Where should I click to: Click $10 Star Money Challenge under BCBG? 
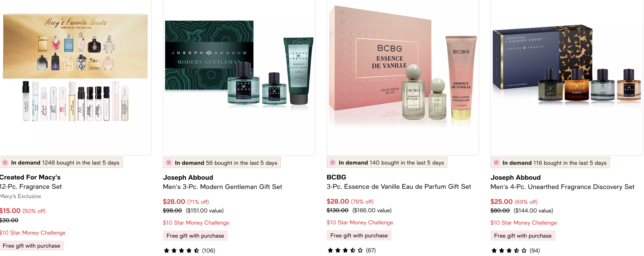click(360, 222)
